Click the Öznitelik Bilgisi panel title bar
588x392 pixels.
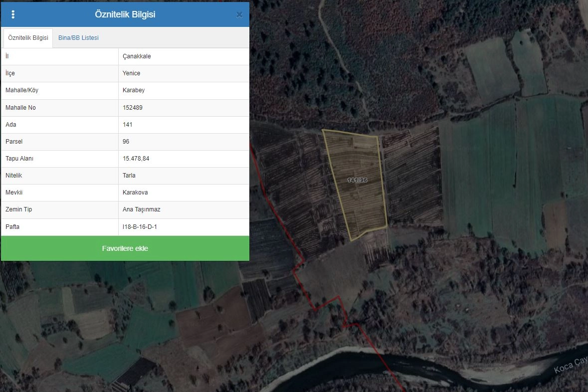point(125,14)
